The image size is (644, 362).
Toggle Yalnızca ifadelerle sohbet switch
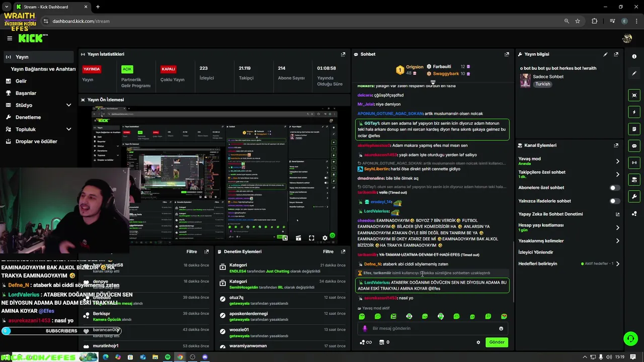coord(614,201)
